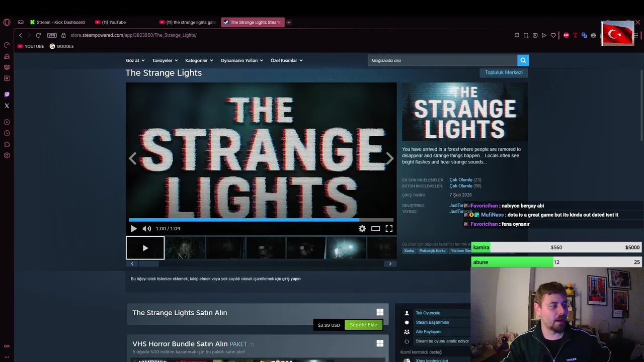
Task: Click the send flow arrow icon
Action: pyautogui.click(x=544, y=35)
